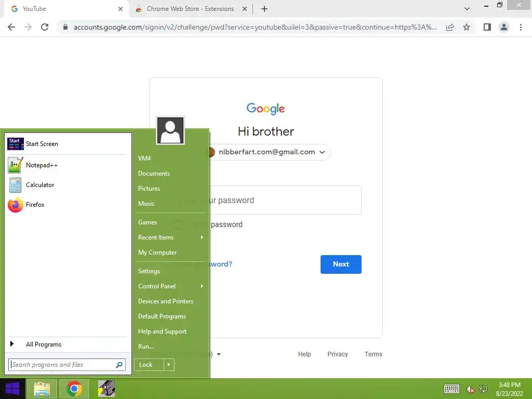Open the Privacy footer link
The height and width of the screenshot is (399, 532).
pos(338,354)
